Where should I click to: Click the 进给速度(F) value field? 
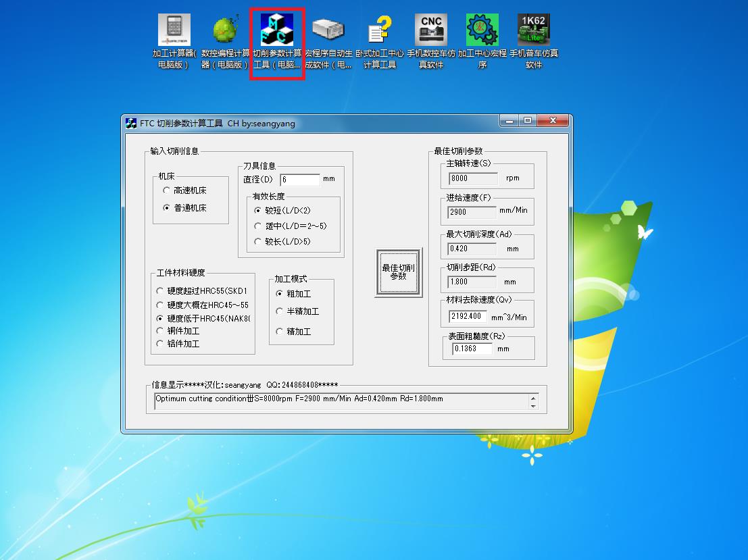(x=472, y=212)
